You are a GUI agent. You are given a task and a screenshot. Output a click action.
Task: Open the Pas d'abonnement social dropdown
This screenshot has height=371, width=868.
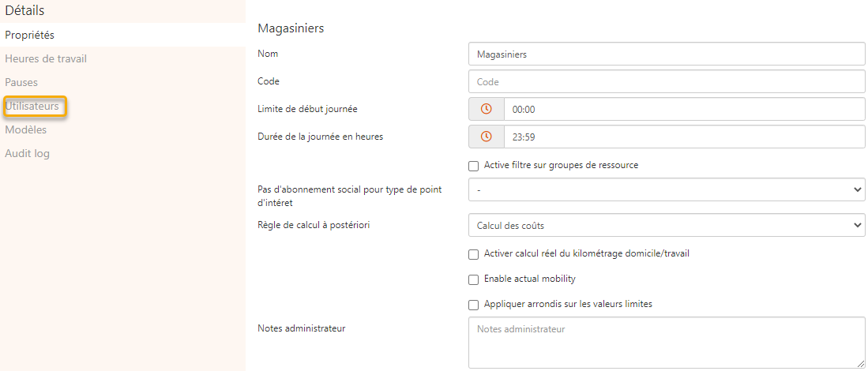point(667,189)
